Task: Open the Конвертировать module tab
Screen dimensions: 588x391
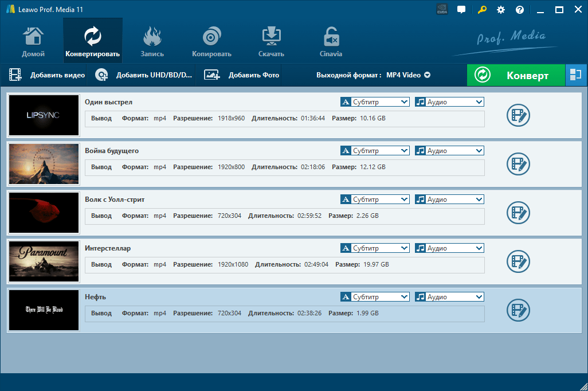Action: click(93, 41)
